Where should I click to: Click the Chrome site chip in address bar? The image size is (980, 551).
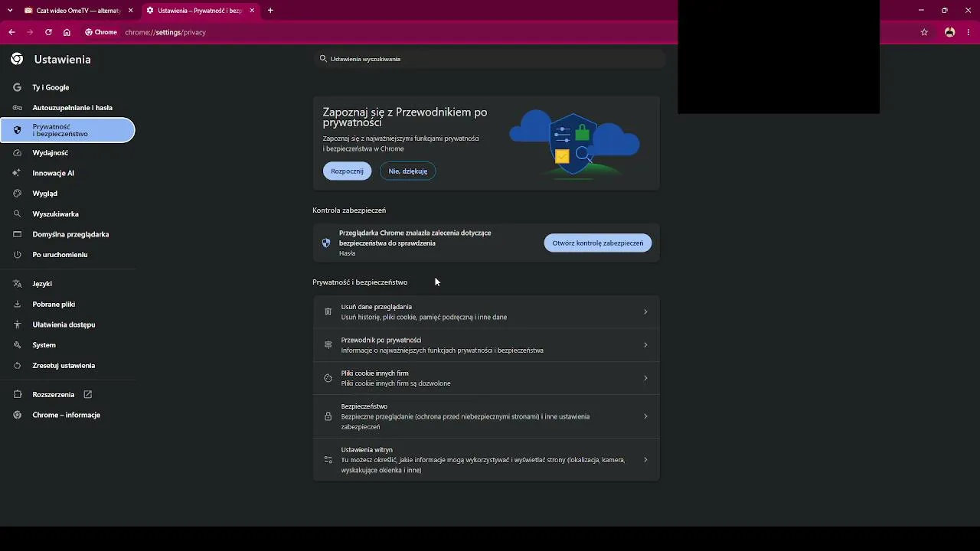click(x=101, y=32)
